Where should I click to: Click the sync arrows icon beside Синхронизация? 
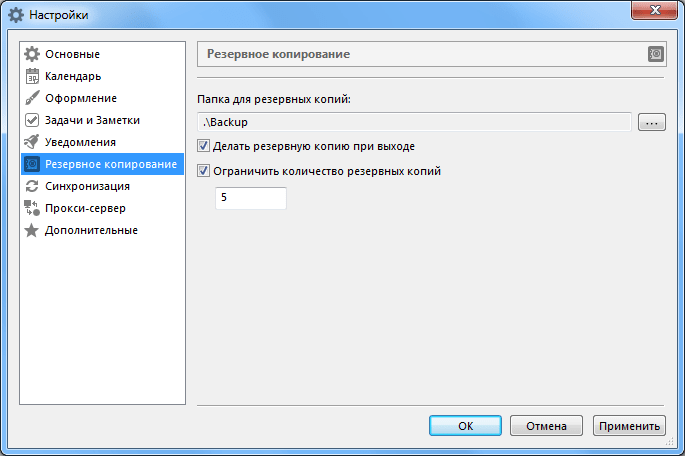tap(32, 186)
